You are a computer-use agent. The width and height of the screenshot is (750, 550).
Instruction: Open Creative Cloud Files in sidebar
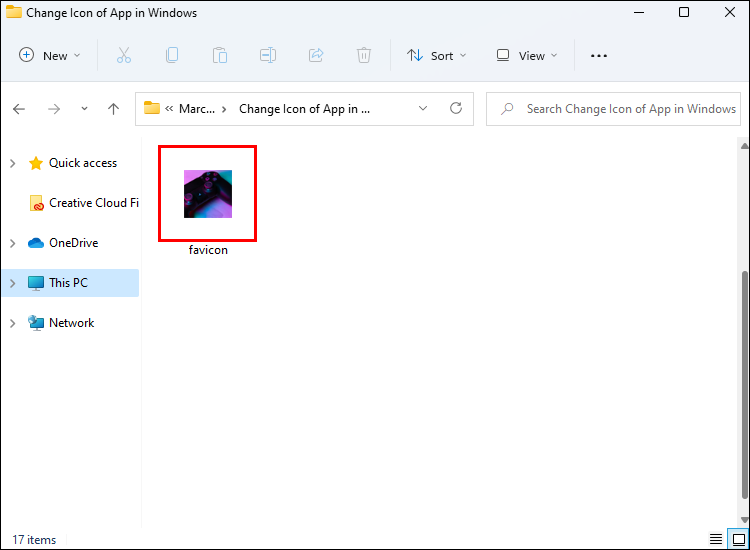point(84,203)
